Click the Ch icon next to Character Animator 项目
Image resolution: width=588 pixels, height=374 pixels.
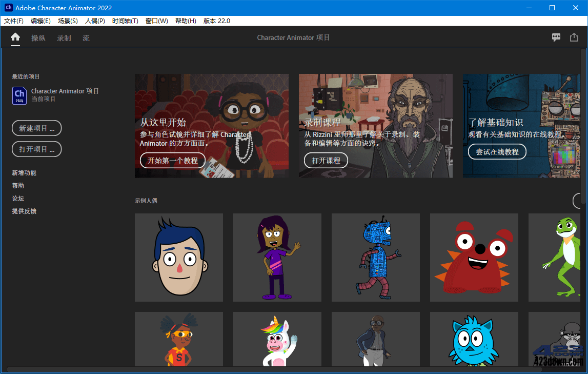tap(18, 95)
